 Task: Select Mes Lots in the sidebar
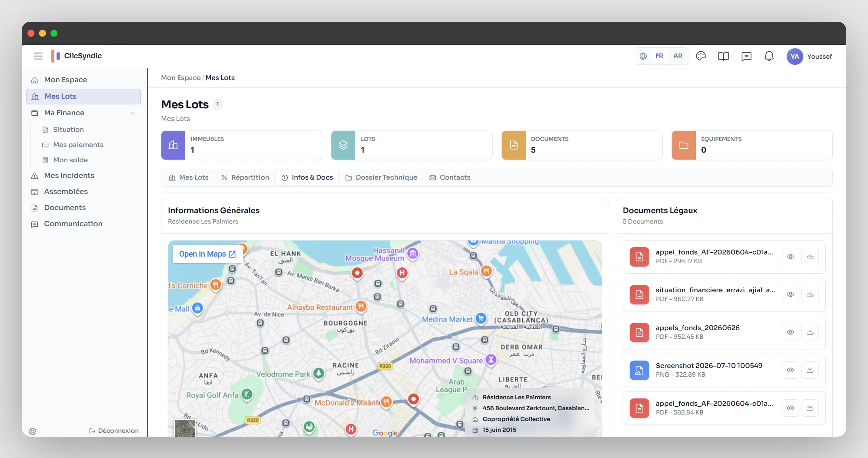(x=83, y=97)
